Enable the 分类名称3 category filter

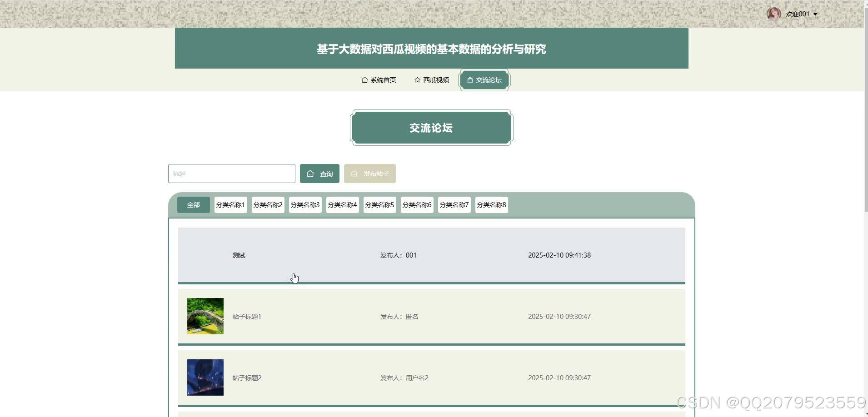click(x=304, y=204)
